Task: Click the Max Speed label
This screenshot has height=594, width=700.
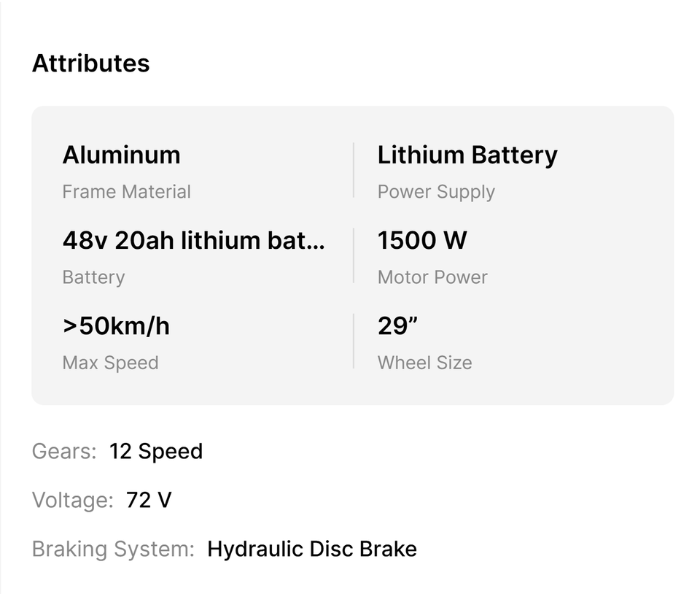Action: click(110, 363)
